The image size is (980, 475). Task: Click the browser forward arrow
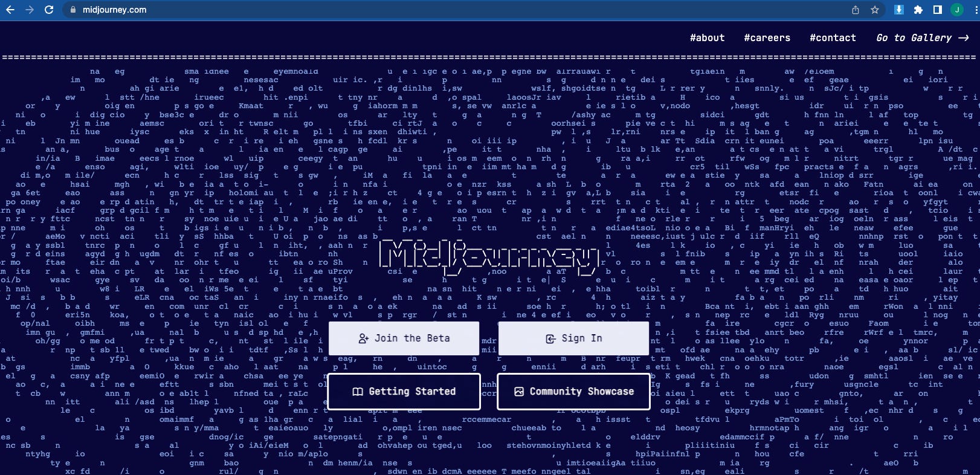(x=30, y=10)
